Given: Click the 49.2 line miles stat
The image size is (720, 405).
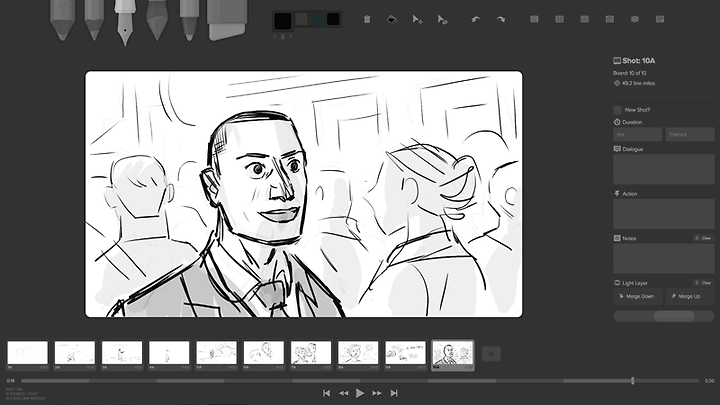Looking at the screenshot, I should [638, 83].
